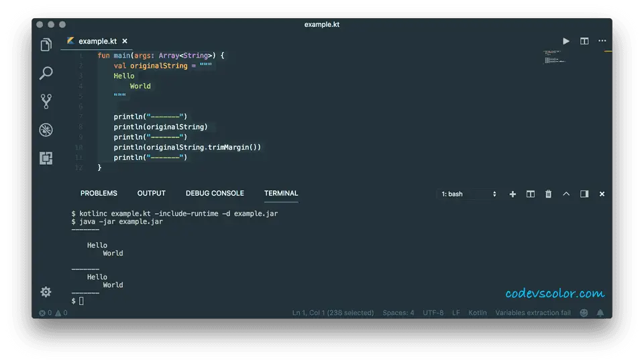This screenshot has width=644, height=364.
Task: Maximize panel using the up chevron
Action: 566,194
